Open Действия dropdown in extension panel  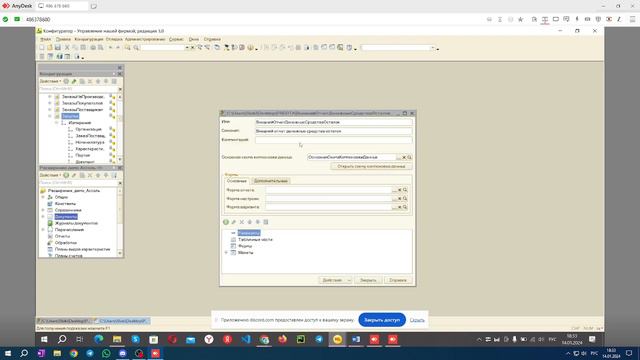(x=51, y=175)
